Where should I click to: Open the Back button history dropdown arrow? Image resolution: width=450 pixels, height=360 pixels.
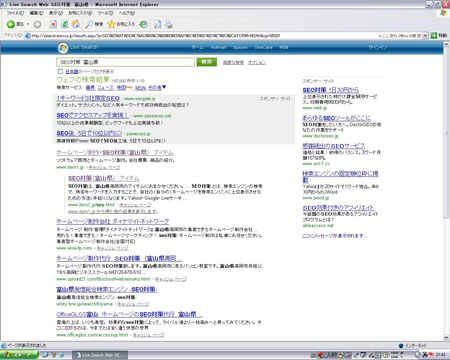28,24
